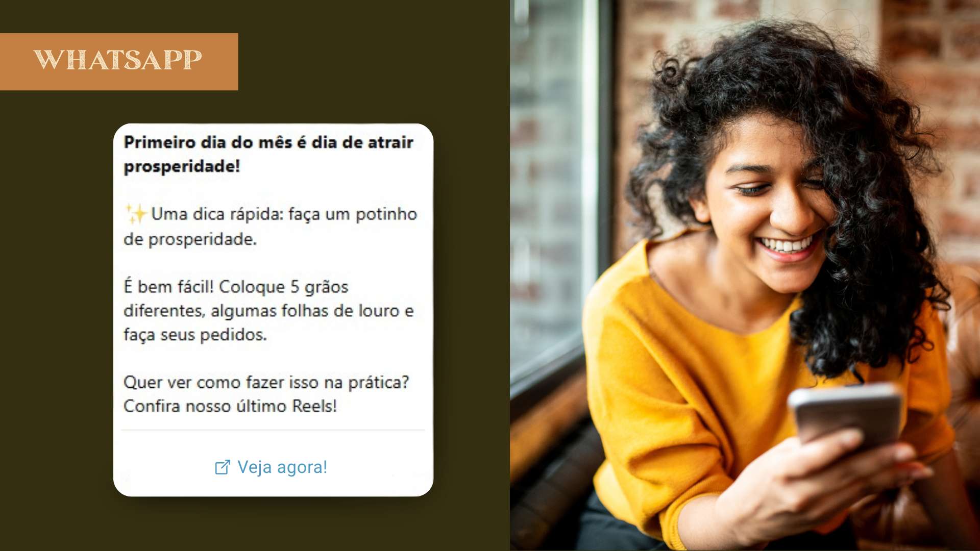The image size is (980, 551).
Task: Select the line "Confira nosso último Reels!"
Action: 230,406
